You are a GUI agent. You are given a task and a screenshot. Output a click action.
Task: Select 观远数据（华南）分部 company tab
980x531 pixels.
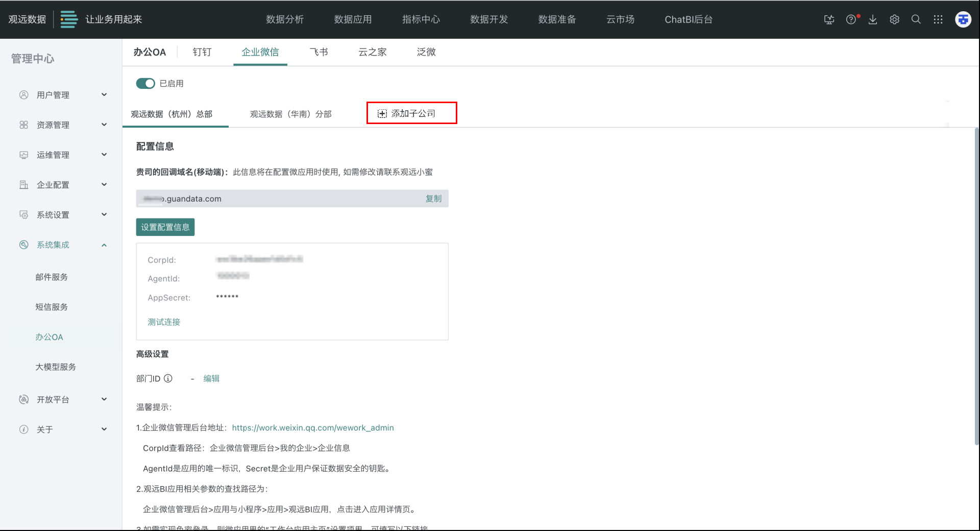pos(290,114)
